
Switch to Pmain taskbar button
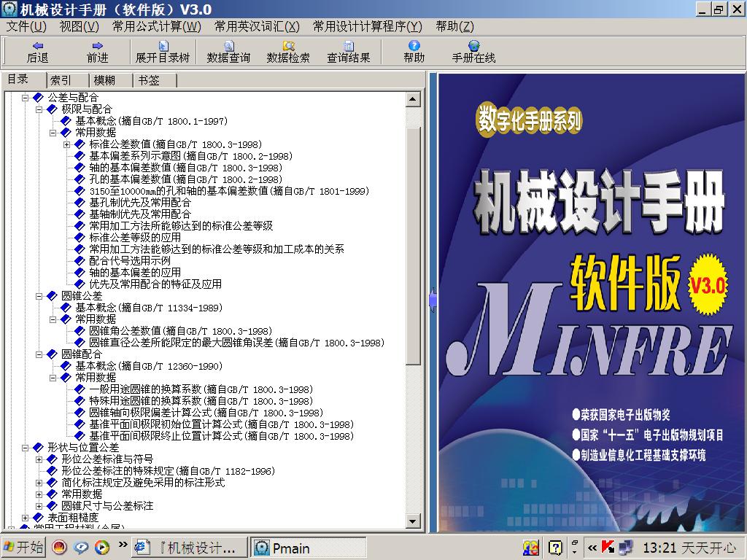(x=308, y=547)
